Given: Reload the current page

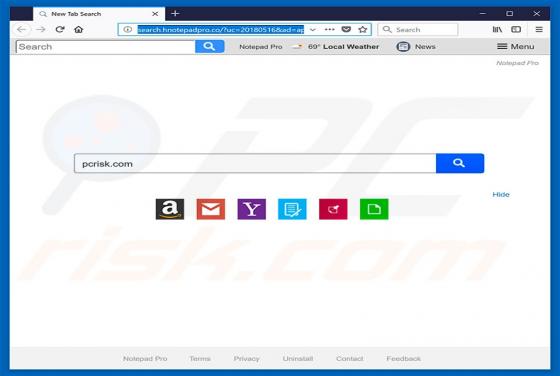Looking at the screenshot, I should (x=60, y=29).
